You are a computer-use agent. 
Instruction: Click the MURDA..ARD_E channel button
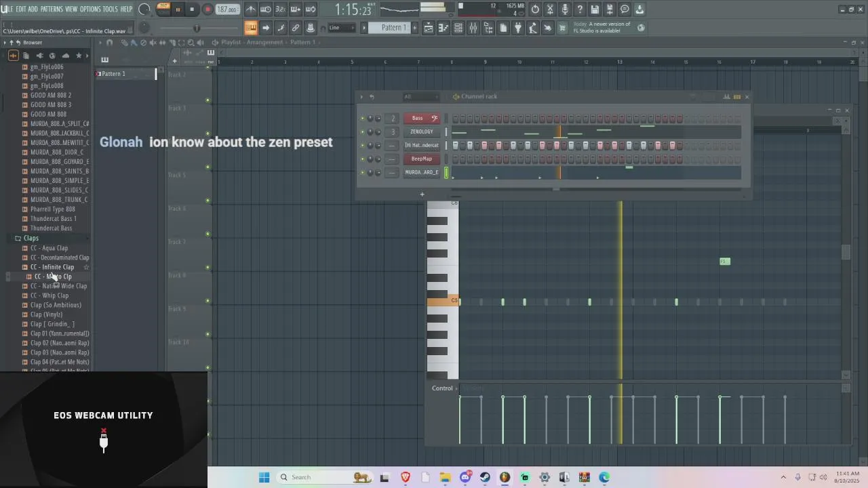click(422, 173)
